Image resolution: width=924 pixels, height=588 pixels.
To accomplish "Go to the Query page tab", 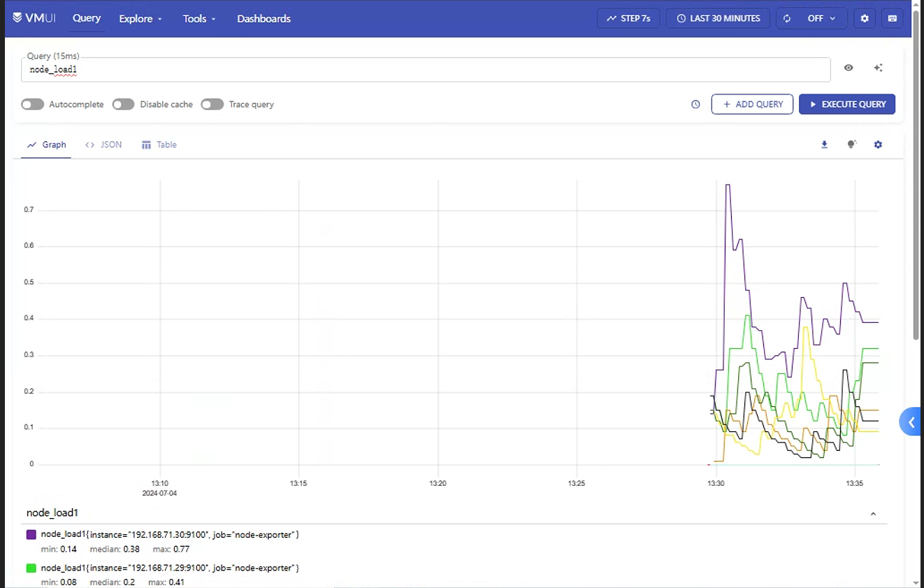I will (x=87, y=18).
